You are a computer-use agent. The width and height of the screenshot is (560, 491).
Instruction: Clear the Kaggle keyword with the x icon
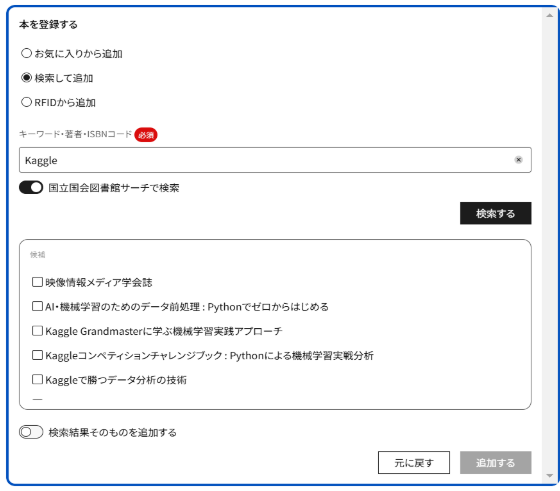coord(518,160)
